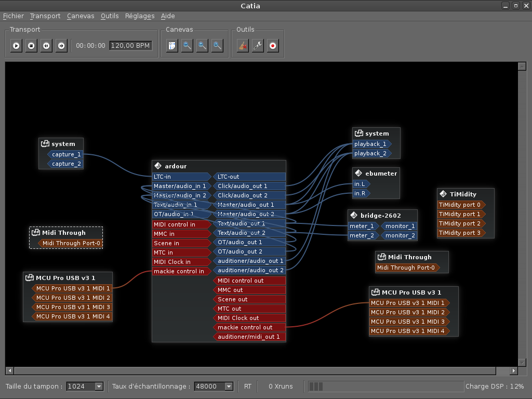Select ardour's LTC-out port

click(x=249, y=177)
